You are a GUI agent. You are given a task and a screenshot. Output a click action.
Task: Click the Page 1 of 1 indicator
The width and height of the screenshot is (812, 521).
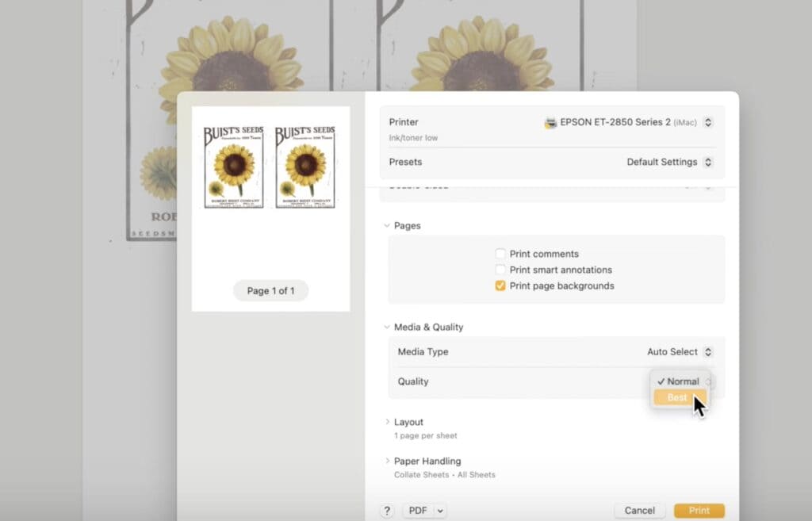[270, 291]
